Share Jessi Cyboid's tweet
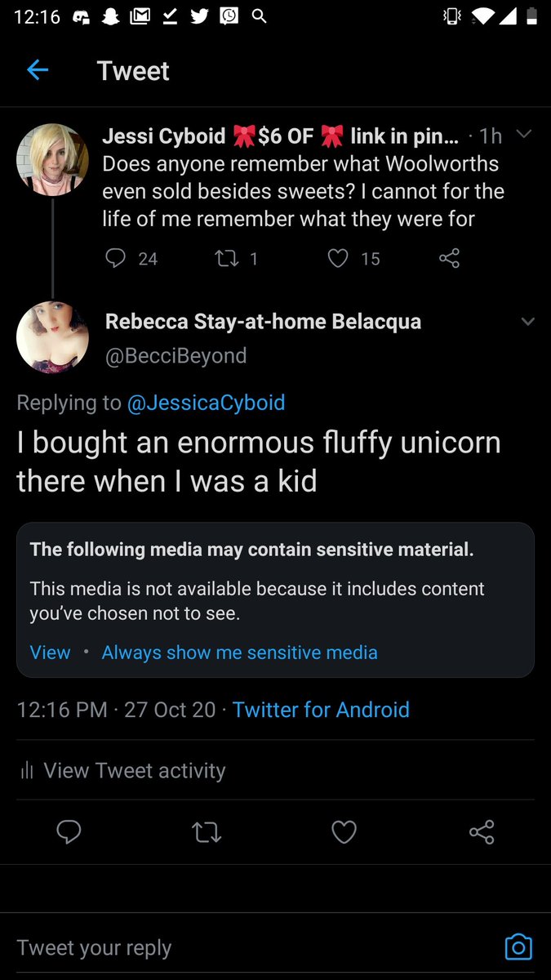 (449, 259)
